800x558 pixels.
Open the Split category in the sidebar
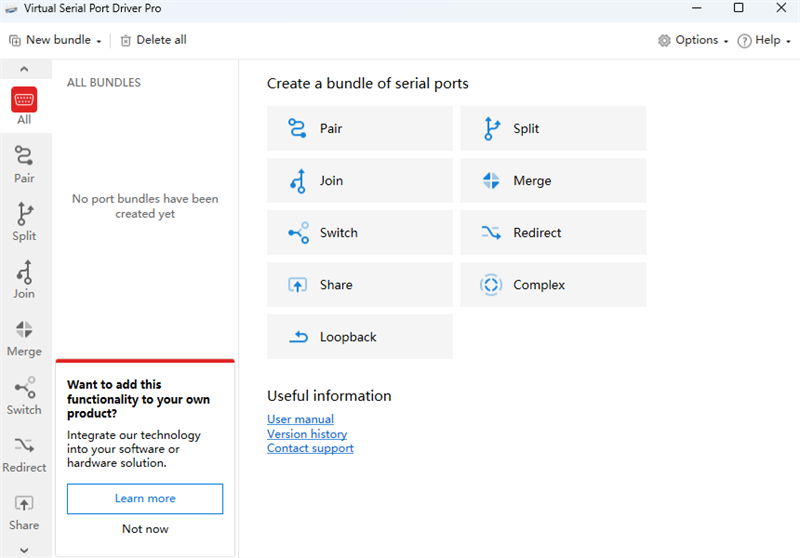[x=24, y=222]
